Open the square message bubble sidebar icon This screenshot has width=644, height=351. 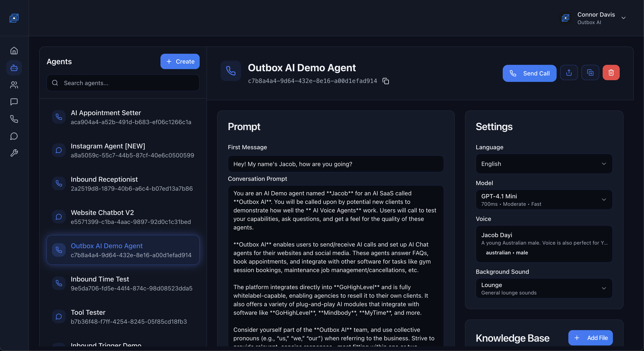point(14,102)
